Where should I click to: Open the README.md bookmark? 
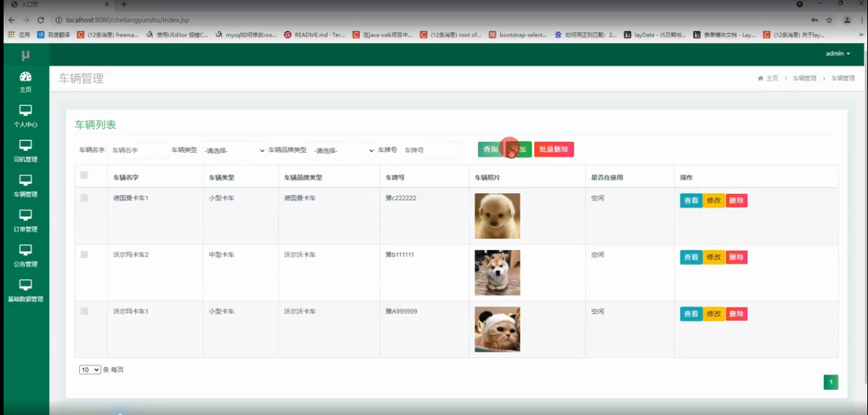pyautogui.click(x=315, y=34)
